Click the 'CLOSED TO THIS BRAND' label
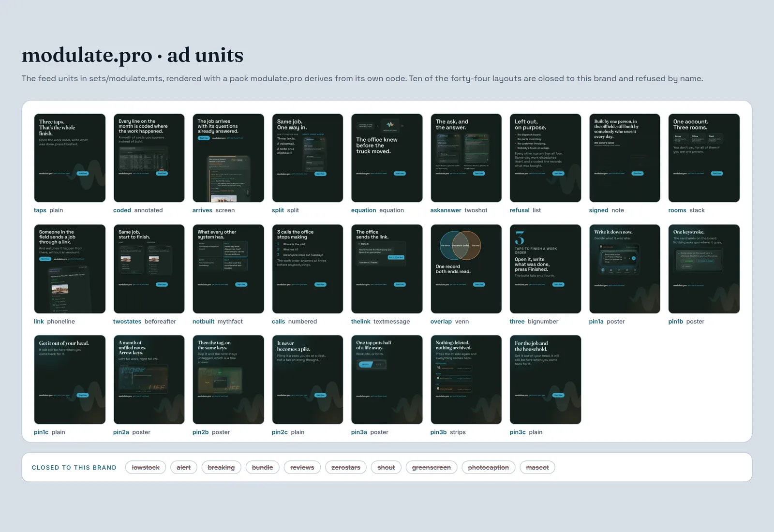 [x=74, y=468]
